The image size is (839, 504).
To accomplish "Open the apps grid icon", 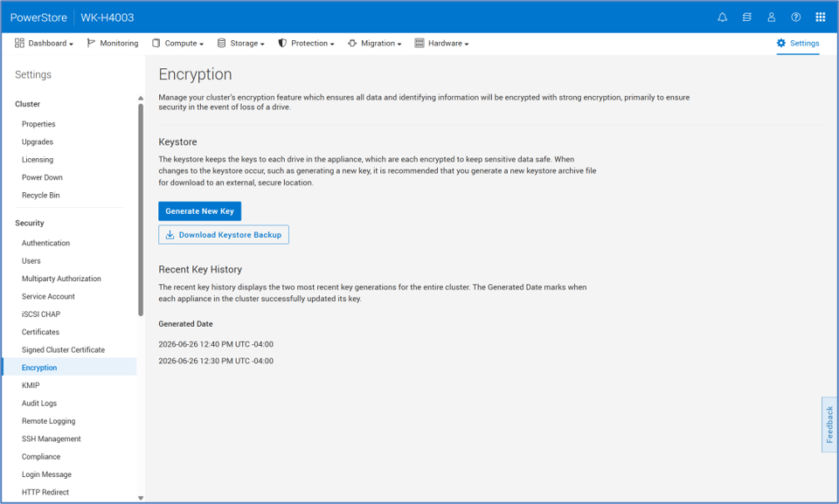I will [821, 17].
